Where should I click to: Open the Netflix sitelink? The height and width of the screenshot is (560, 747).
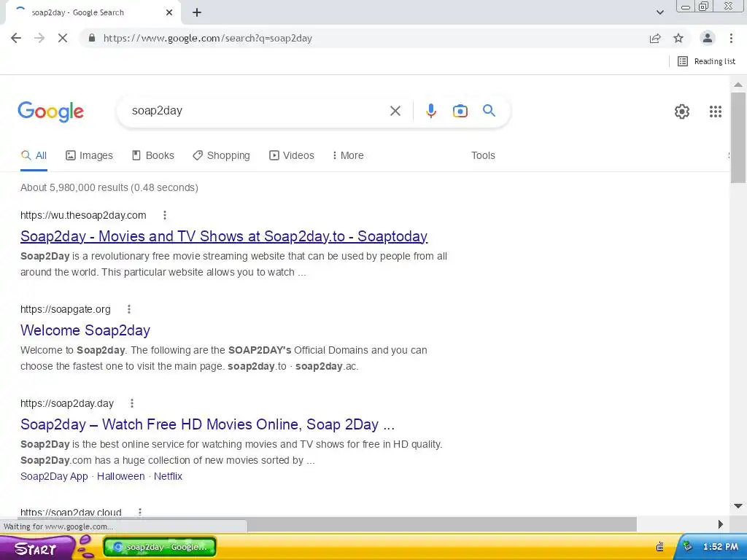tap(169, 476)
